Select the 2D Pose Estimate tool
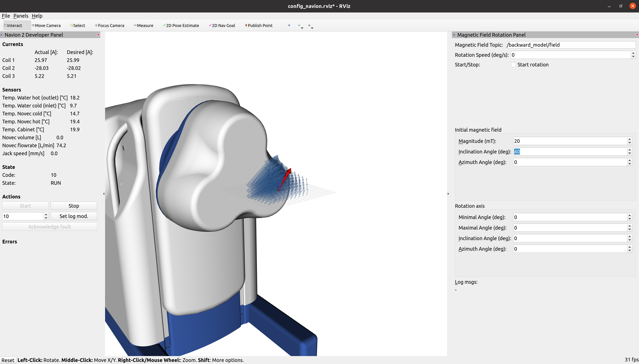 pyautogui.click(x=181, y=25)
